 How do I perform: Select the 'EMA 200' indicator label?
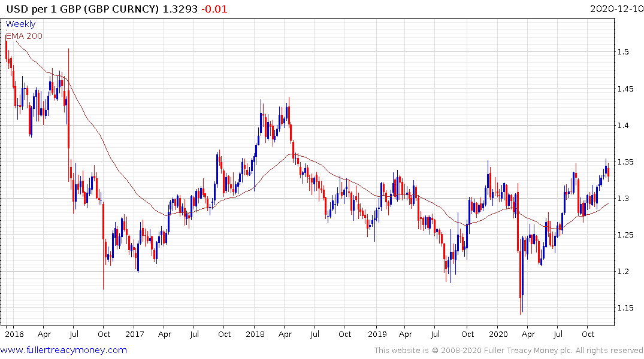24,36
